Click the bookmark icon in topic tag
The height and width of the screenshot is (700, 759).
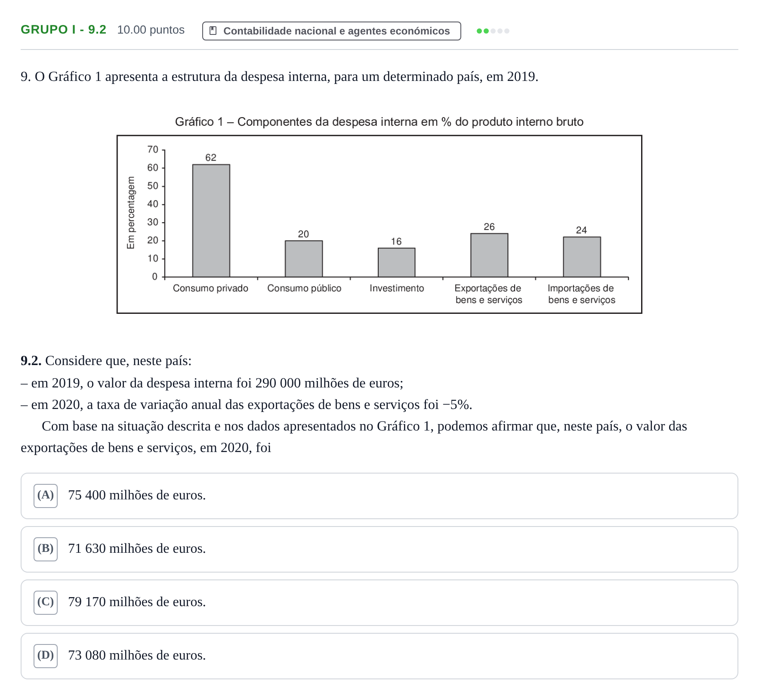coord(213,31)
